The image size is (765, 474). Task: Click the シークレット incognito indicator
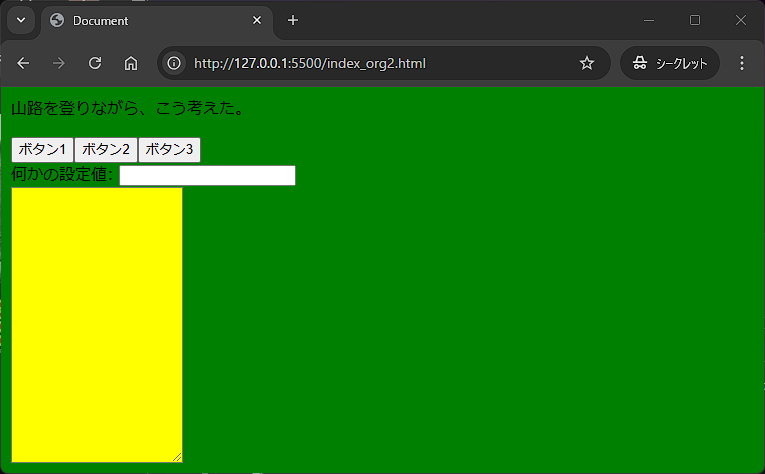point(670,63)
